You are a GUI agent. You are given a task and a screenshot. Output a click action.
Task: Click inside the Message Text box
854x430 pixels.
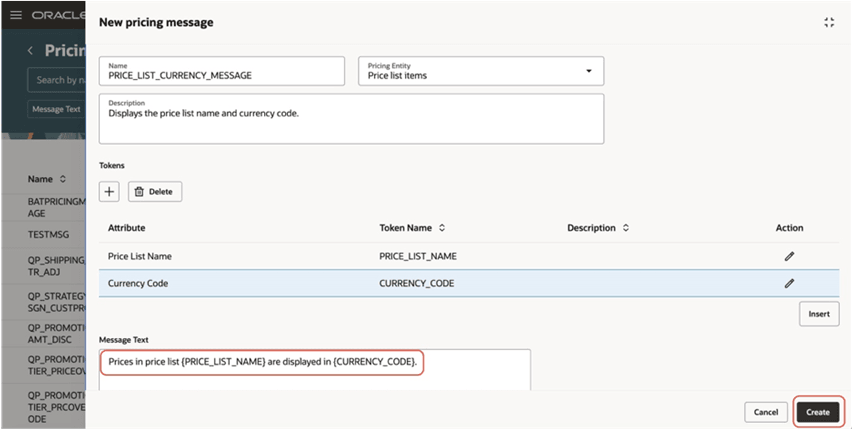[315, 370]
